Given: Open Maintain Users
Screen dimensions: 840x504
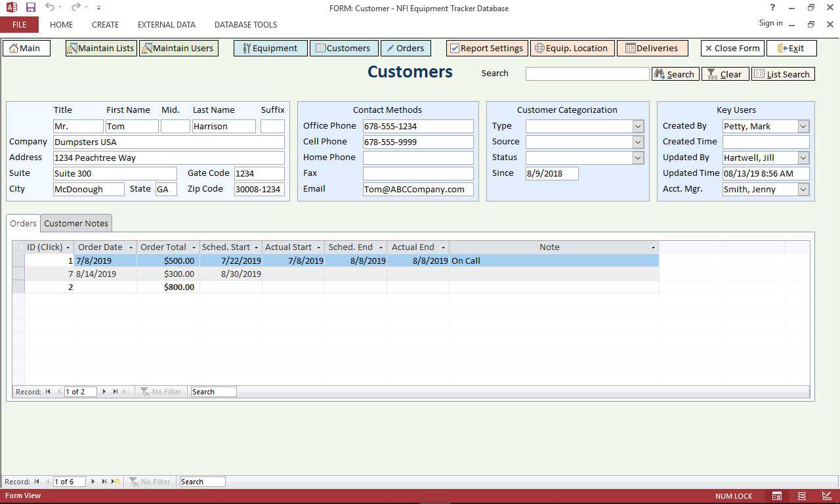Looking at the screenshot, I should pos(178,49).
